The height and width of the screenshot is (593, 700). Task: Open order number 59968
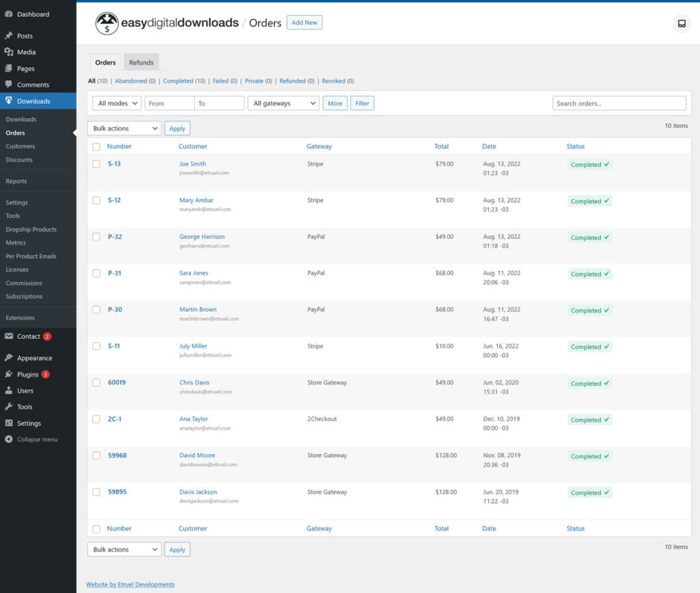click(117, 455)
